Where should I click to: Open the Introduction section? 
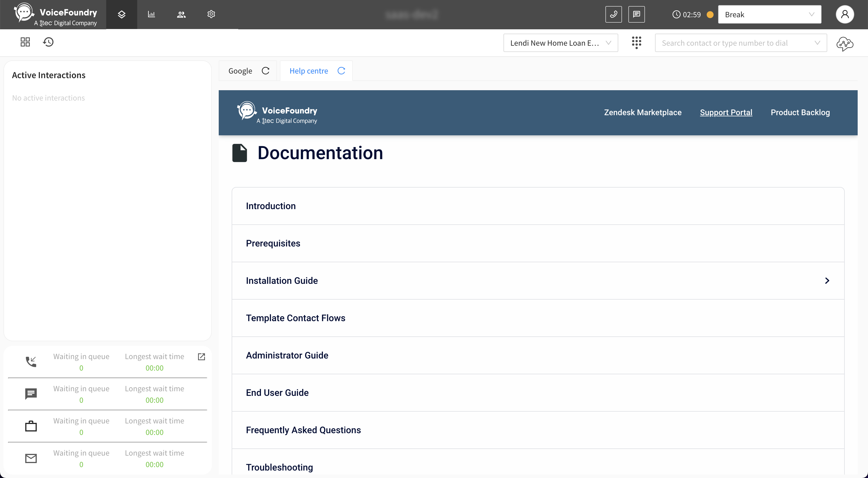(538, 206)
